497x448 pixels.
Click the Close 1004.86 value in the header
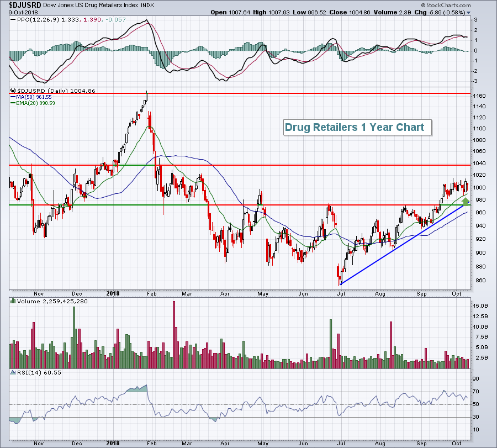tap(350, 12)
